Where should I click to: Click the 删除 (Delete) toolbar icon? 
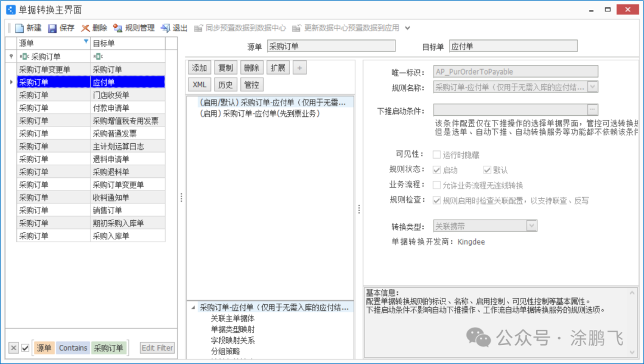[x=86, y=28]
